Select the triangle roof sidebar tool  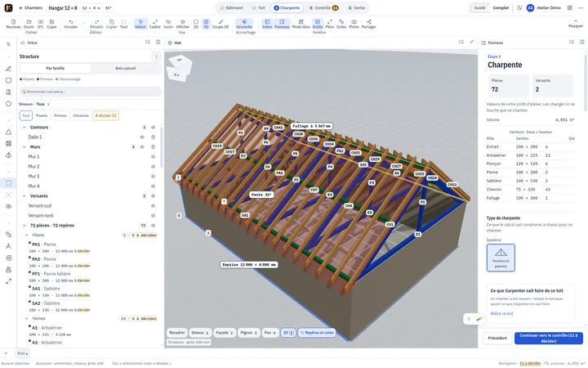pos(9,132)
